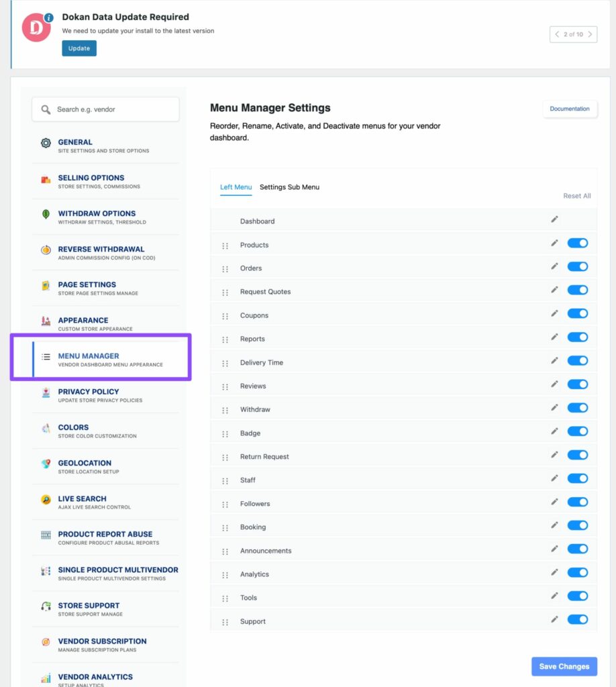Click the Reverse Withdrawal coin icon
Image resolution: width=616 pixels, height=687 pixels.
(x=45, y=249)
